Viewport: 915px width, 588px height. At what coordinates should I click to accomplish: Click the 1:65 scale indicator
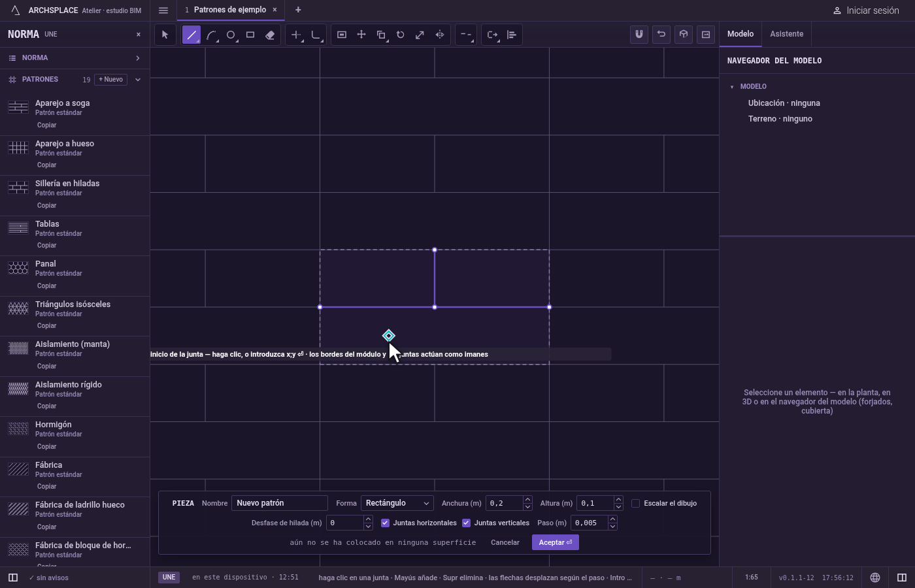coord(752,578)
